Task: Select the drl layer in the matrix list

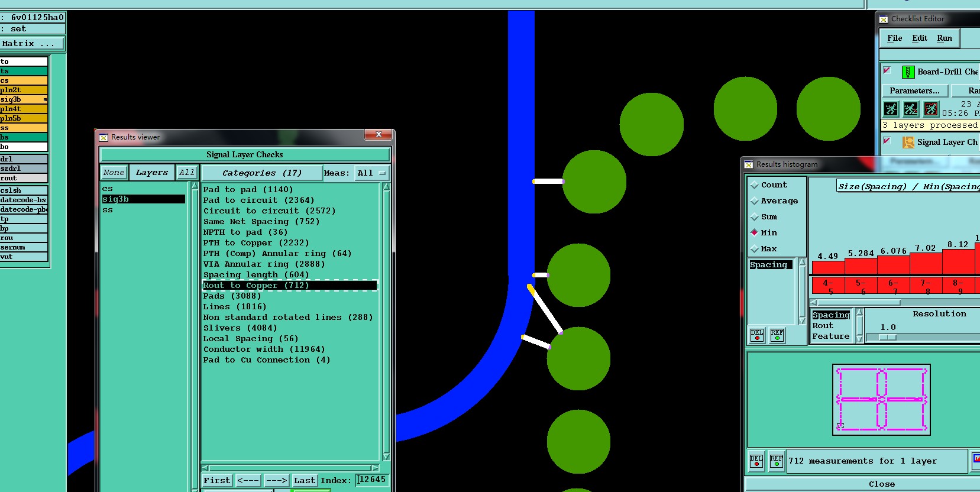Action: [x=24, y=159]
